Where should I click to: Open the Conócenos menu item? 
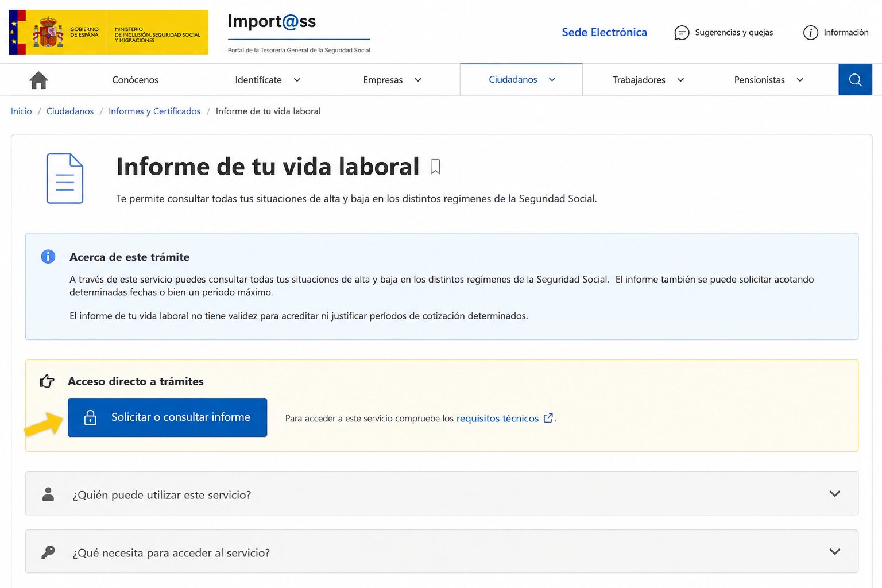[x=135, y=80]
